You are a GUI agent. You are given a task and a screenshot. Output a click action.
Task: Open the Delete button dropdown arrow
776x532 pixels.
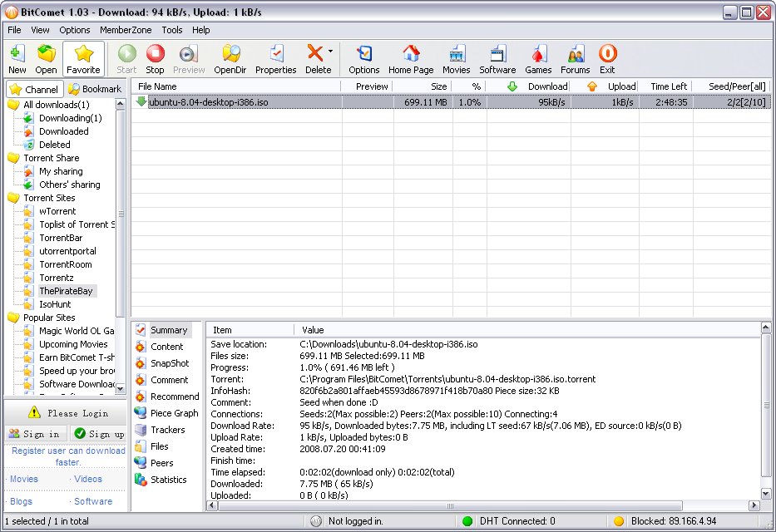330,52
